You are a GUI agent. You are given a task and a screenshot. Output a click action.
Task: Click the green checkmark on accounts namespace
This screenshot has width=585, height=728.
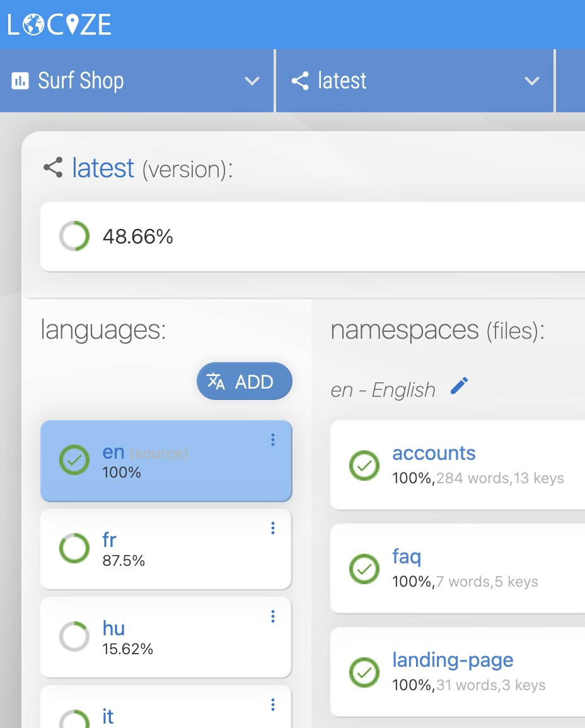[364, 466]
